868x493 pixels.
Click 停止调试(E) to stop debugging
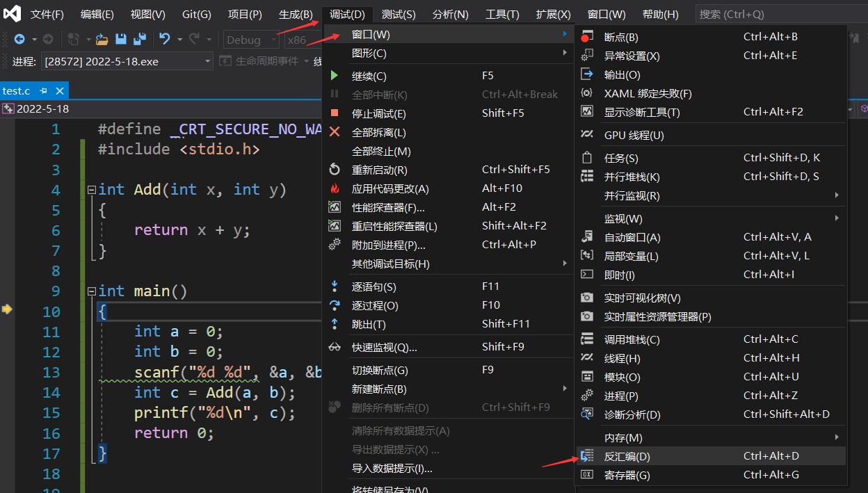[x=378, y=113]
